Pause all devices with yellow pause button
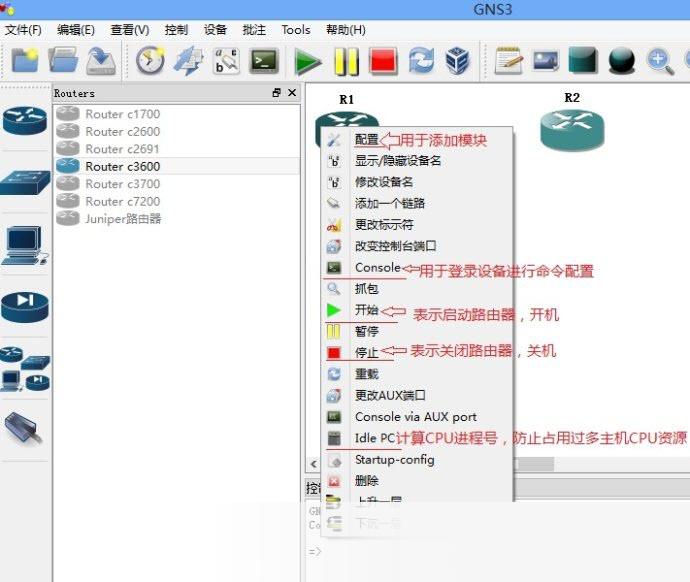 coord(346,61)
